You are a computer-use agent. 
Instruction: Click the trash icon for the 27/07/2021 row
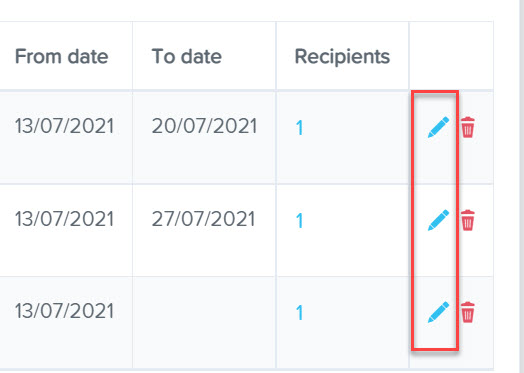click(468, 220)
